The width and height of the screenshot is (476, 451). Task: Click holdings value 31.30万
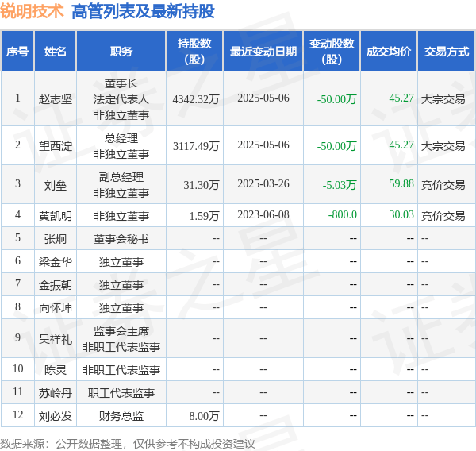click(202, 185)
